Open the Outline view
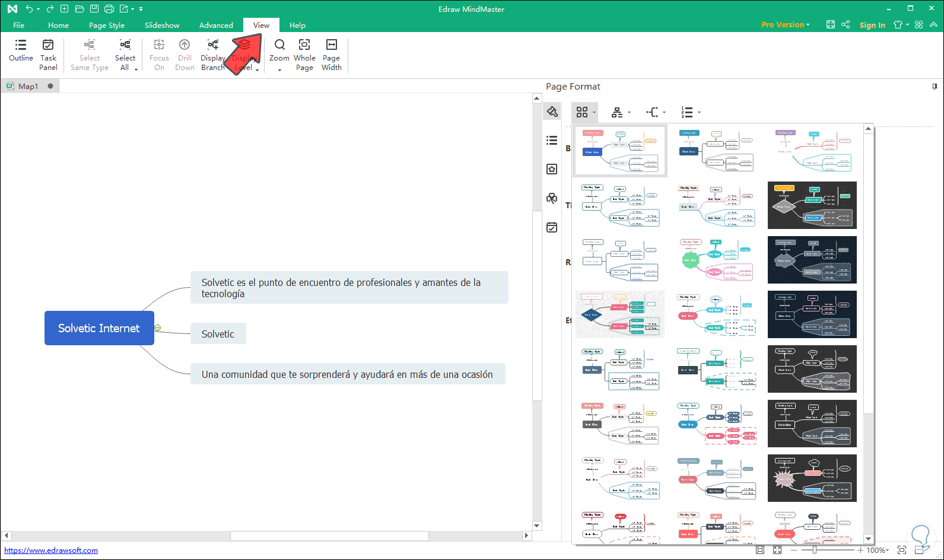The height and width of the screenshot is (560, 944). pyautogui.click(x=21, y=51)
